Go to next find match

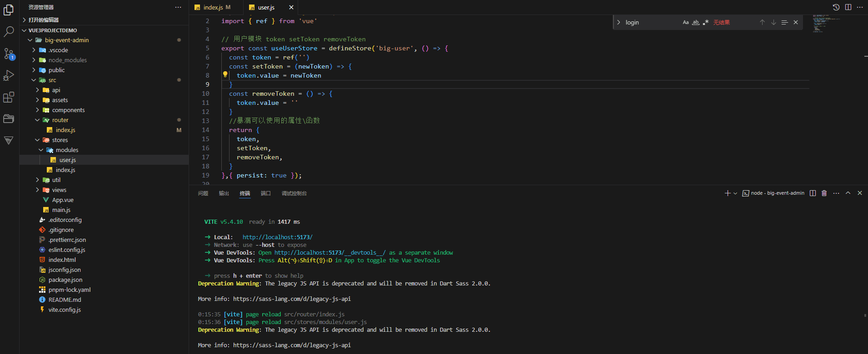pyautogui.click(x=773, y=22)
